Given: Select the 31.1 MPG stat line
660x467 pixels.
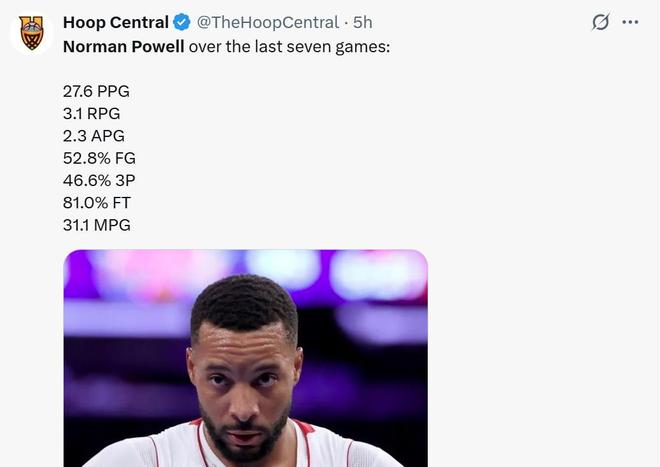Looking at the screenshot, I should tap(96, 225).
